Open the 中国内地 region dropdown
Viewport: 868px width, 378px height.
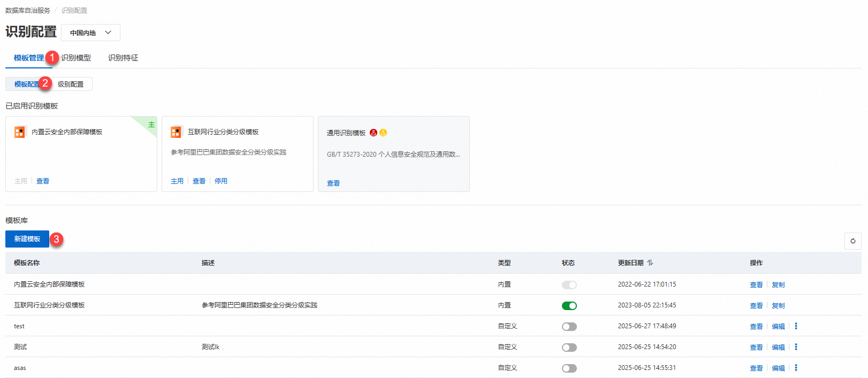click(x=90, y=33)
